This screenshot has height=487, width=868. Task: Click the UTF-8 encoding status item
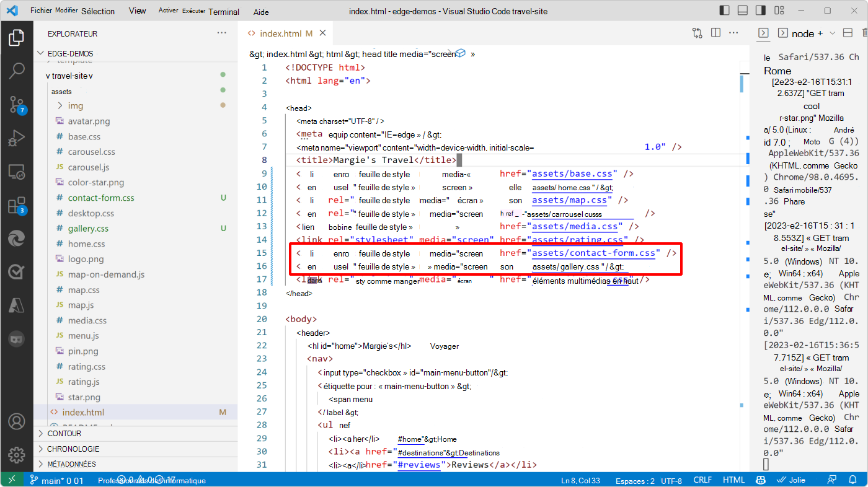[673, 480]
